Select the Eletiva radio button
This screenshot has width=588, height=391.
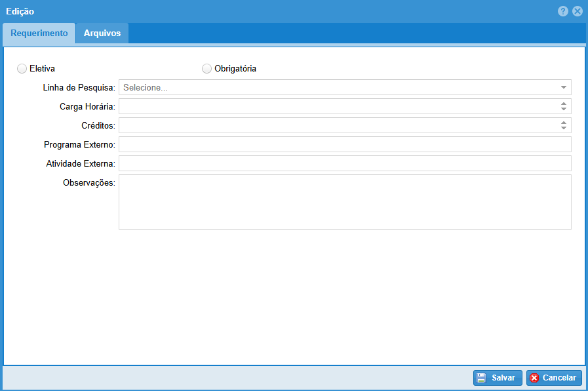coord(22,68)
